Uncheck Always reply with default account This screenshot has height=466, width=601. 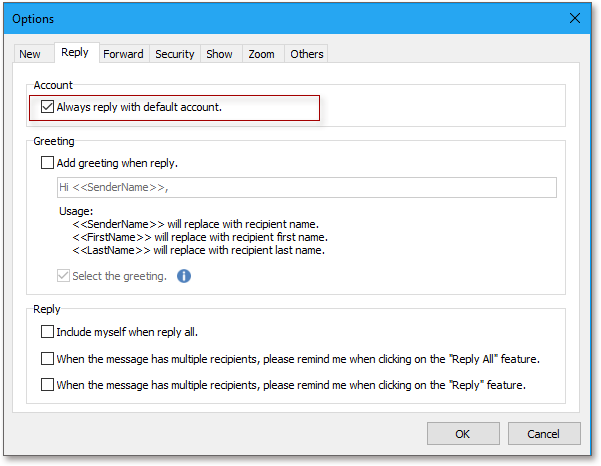47,107
